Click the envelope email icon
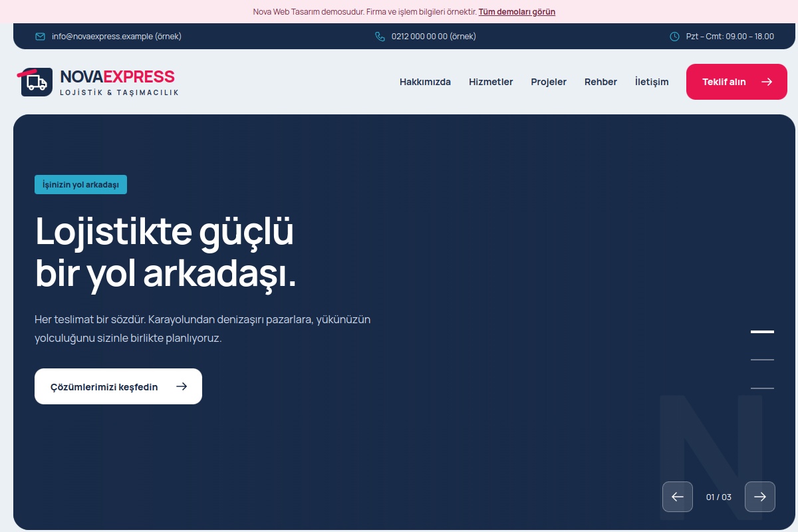 pyautogui.click(x=40, y=37)
